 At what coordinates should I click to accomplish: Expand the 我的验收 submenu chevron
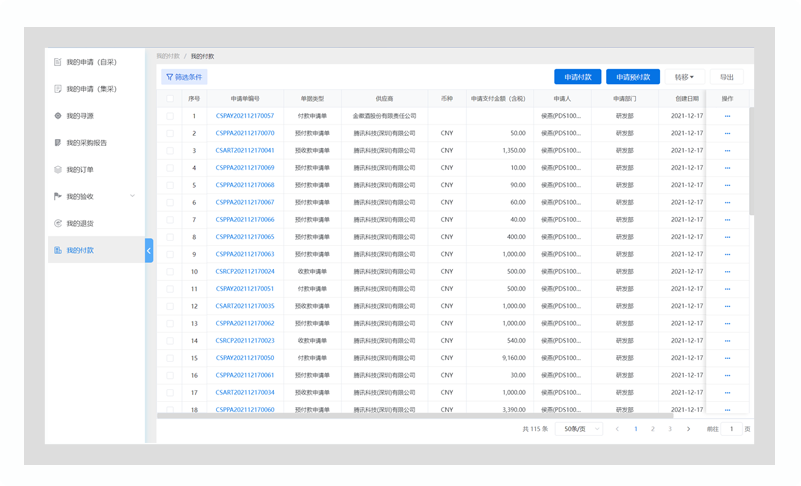click(132, 196)
